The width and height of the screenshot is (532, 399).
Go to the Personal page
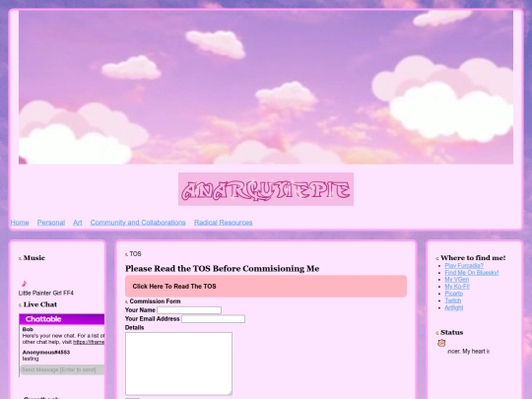point(51,223)
